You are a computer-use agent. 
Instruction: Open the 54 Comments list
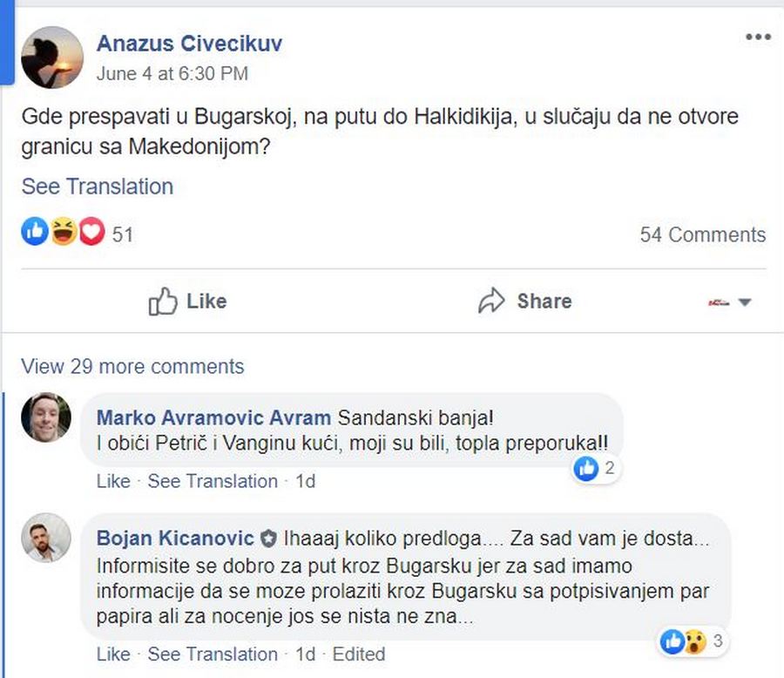pyautogui.click(x=702, y=234)
